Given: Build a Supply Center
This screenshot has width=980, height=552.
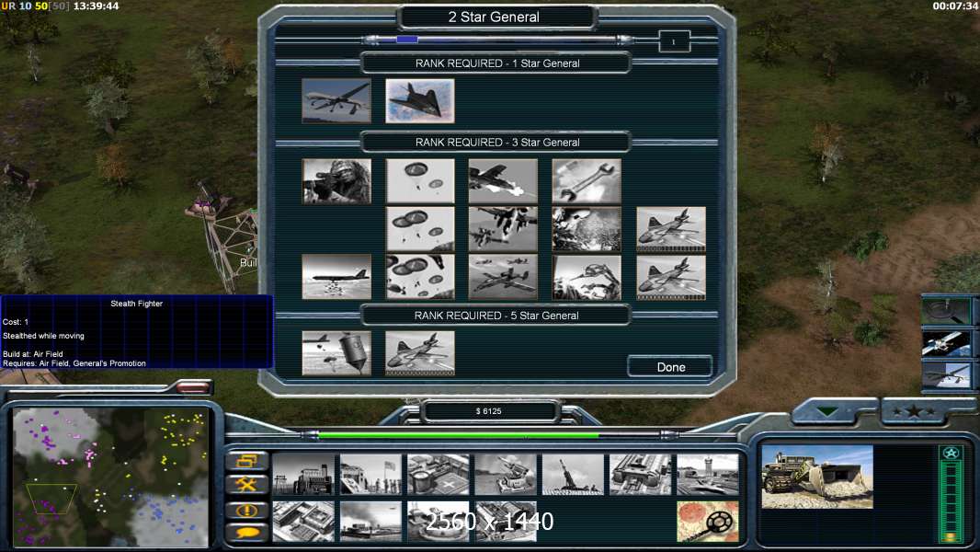Looking at the screenshot, I should coord(439,475).
